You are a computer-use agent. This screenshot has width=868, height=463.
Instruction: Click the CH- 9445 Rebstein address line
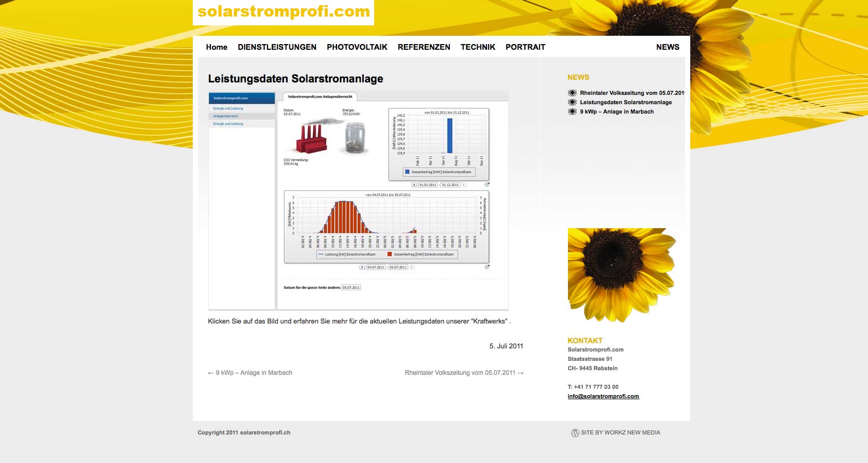tap(592, 368)
